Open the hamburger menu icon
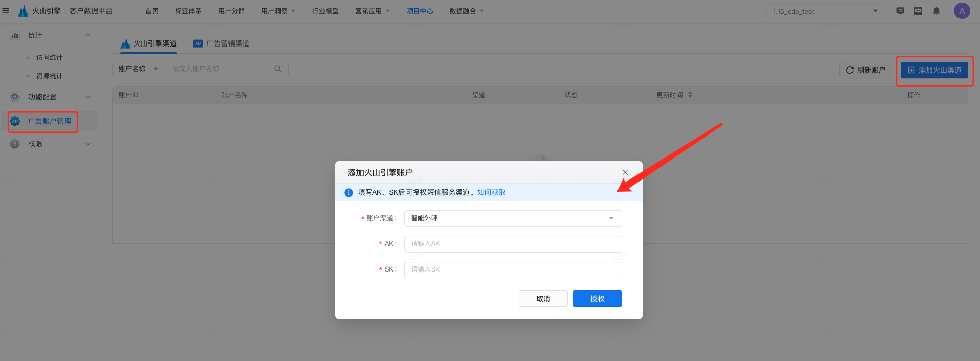This screenshot has width=980, height=361. tap(6, 11)
